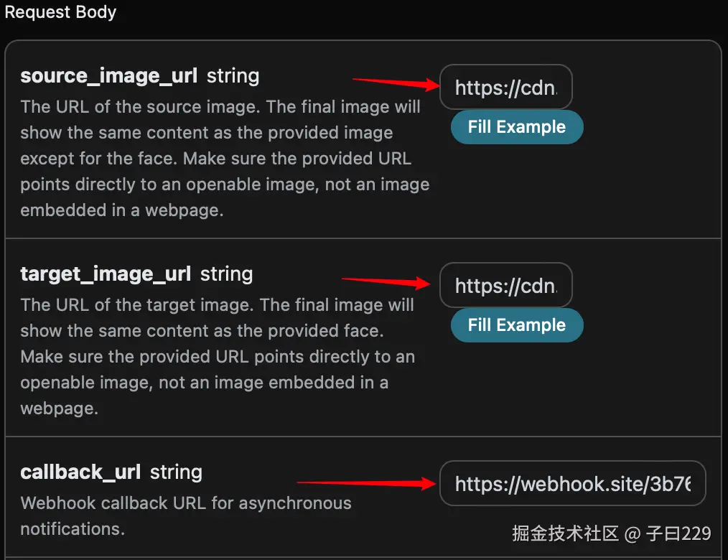This screenshot has width=728, height=560.
Task: Click the string type beside callback_url
Action: pyautogui.click(x=176, y=472)
